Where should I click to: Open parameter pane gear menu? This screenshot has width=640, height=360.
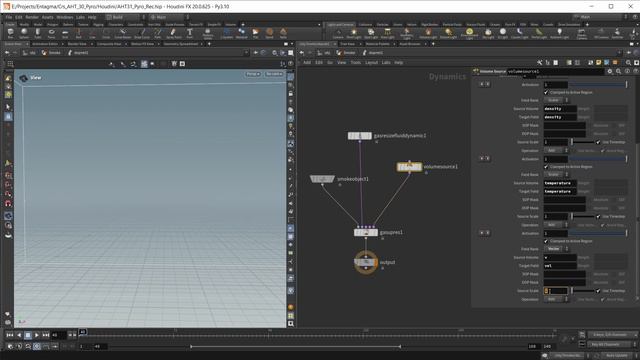[x=610, y=71]
